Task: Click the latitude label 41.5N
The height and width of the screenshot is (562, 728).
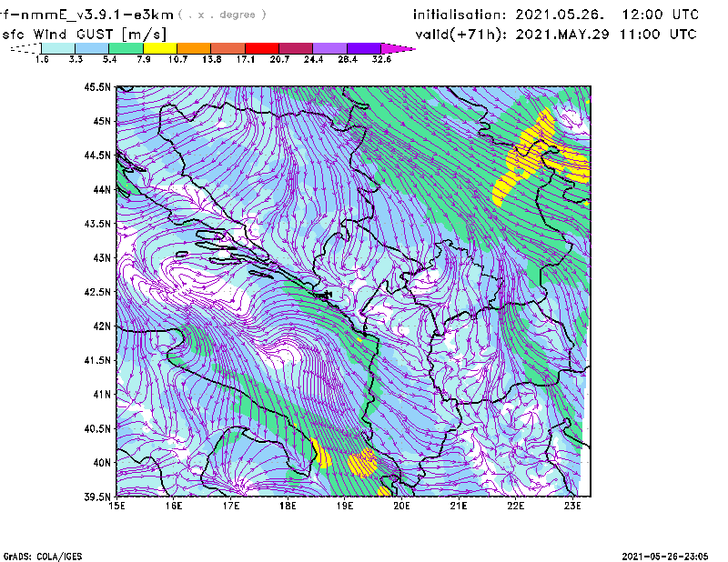Action: point(97,360)
